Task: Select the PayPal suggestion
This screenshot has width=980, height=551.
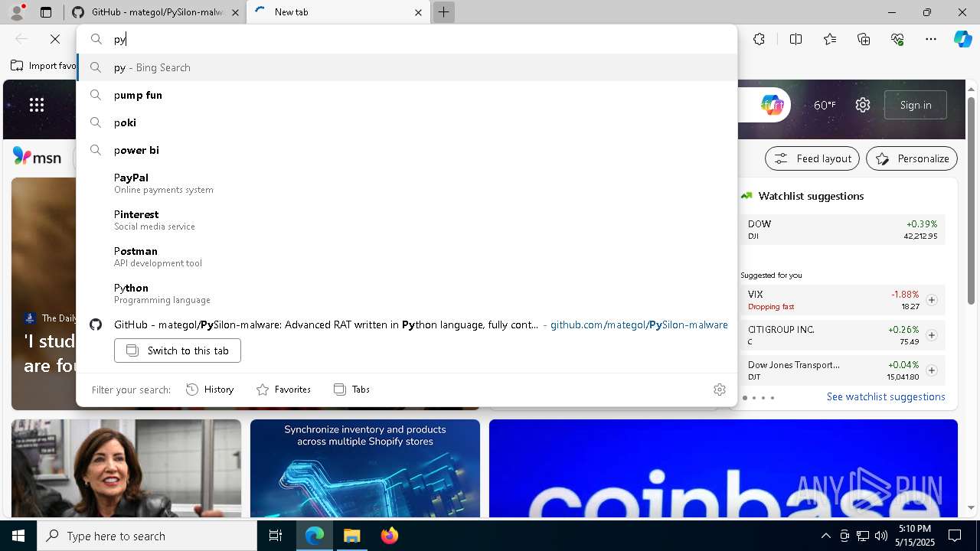Action: click(x=407, y=183)
